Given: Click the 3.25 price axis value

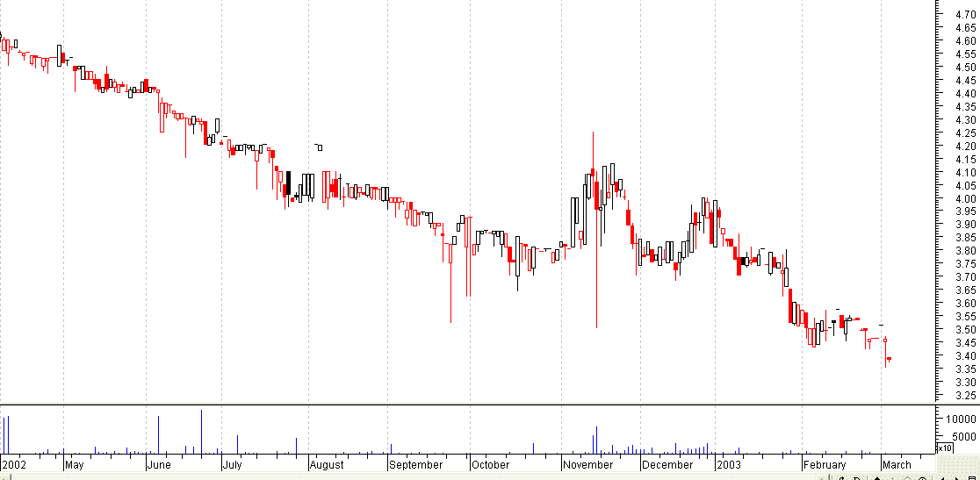Looking at the screenshot, I should click(x=966, y=395).
